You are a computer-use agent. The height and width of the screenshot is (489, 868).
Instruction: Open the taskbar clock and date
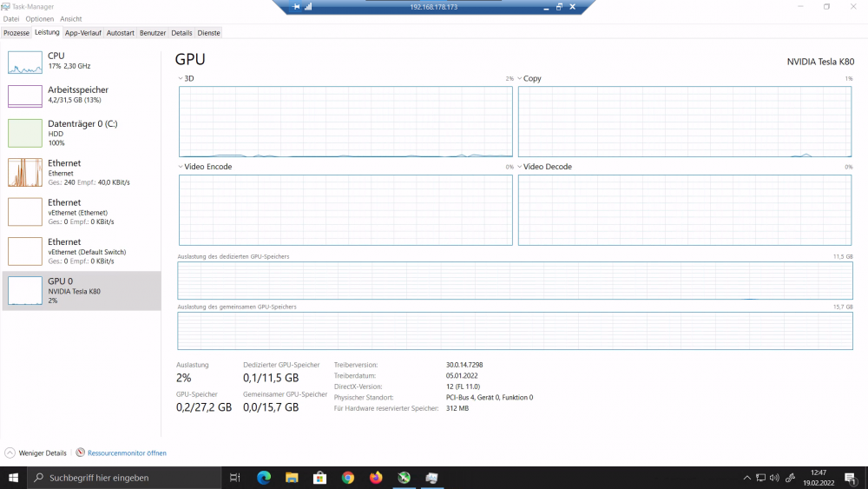pyautogui.click(x=819, y=478)
